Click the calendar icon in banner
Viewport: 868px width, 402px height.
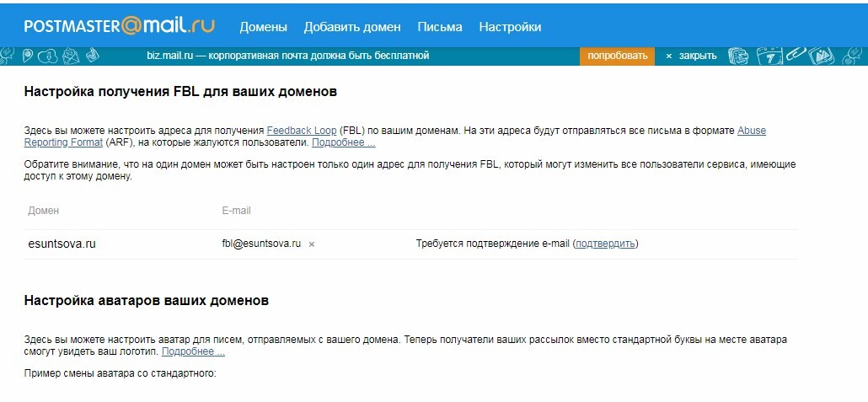tap(768, 56)
